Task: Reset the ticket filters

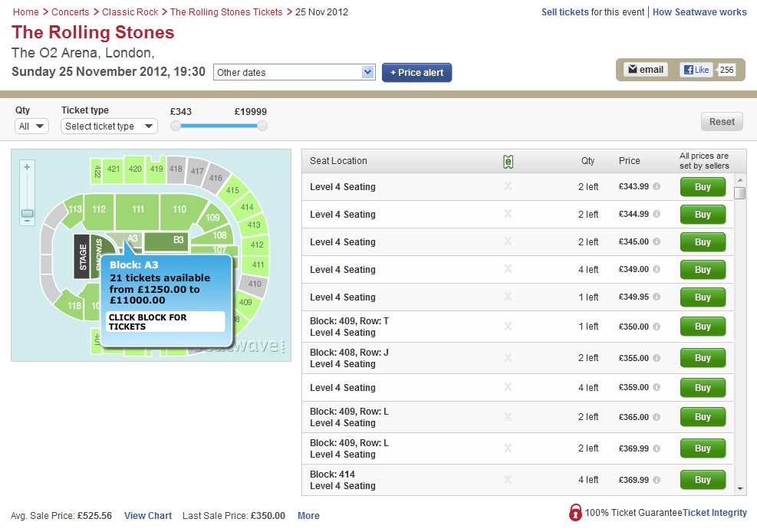Action: coord(721,121)
